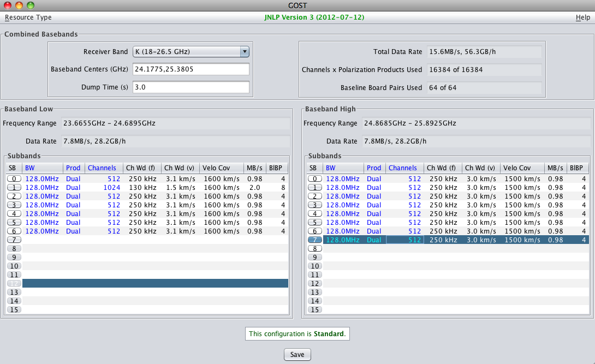Image resolution: width=595 pixels, height=364 pixels.
Task: Click 512 Channels in selected Baseband High row 7
Action: (x=404, y=240)
